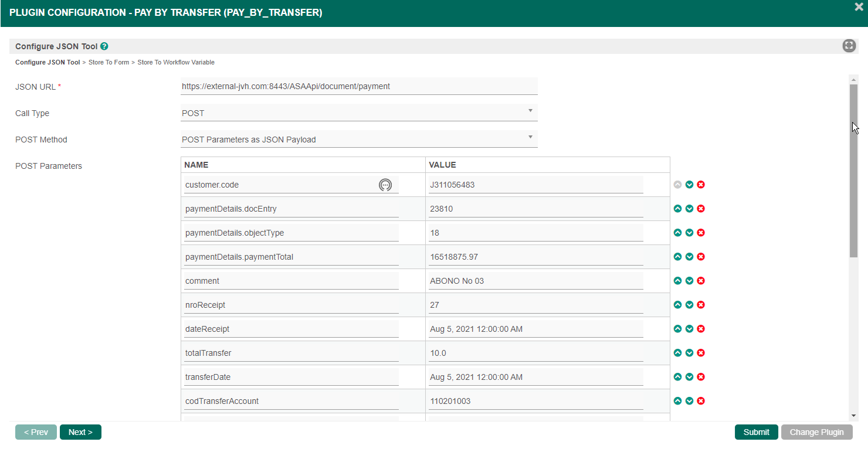The height and width of the screenshot is (469, 868).
Task: Click the fullscreen expand icon in header
Action: pos(849,46)
